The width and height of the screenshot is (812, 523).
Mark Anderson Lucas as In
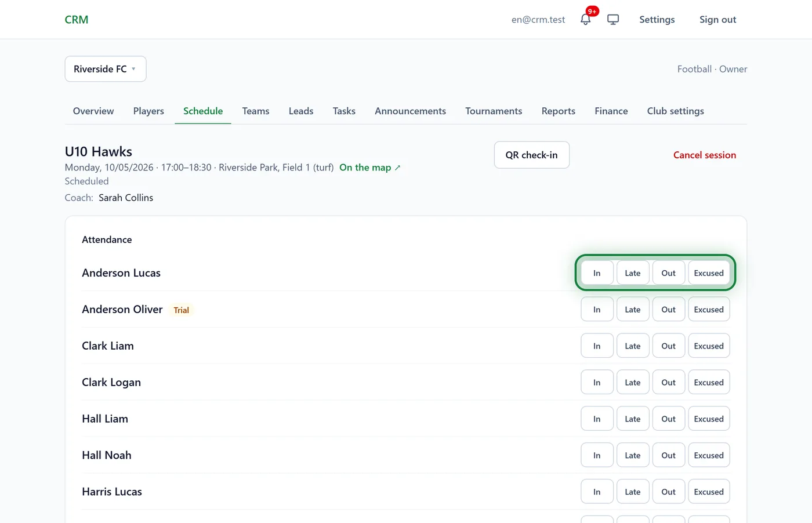[597, 273]
